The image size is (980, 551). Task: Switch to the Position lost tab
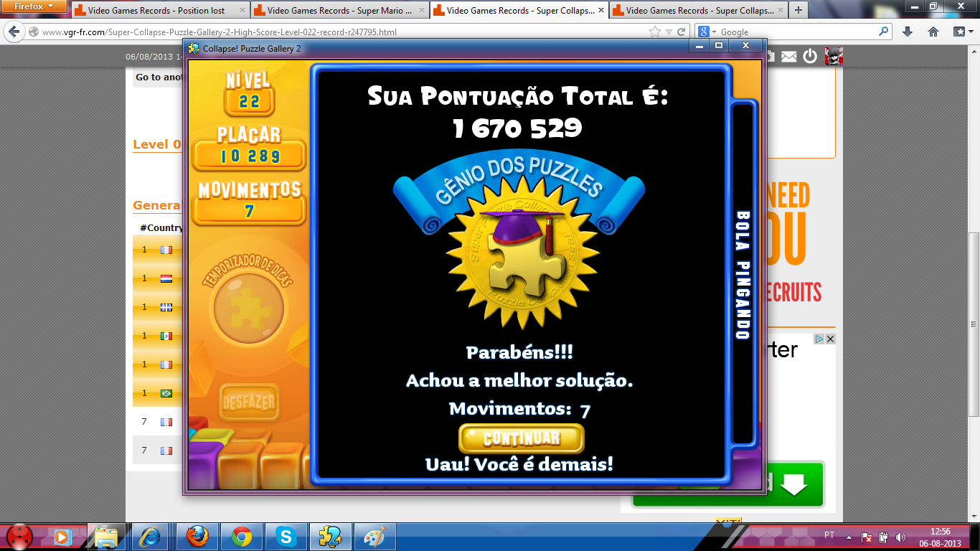[x=159, y=11]
